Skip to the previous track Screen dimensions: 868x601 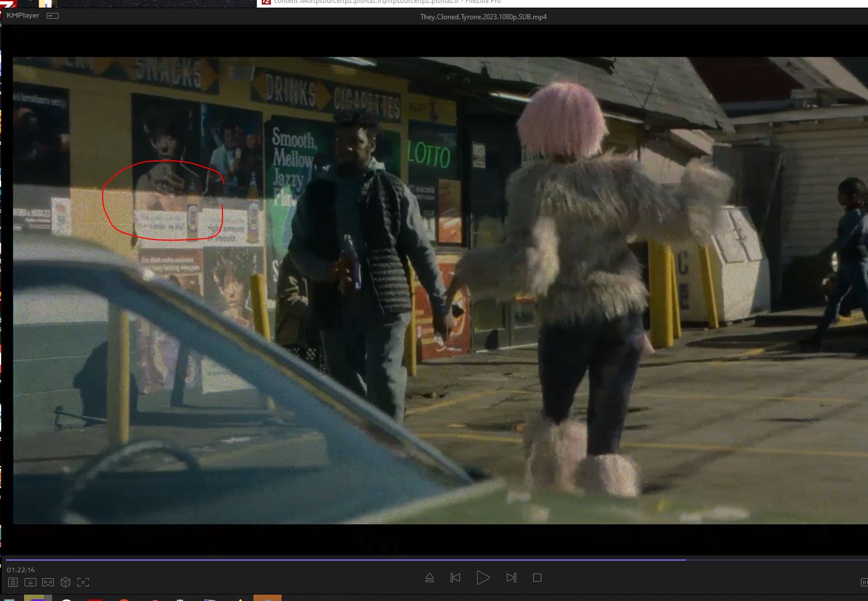tap(455, 578)
